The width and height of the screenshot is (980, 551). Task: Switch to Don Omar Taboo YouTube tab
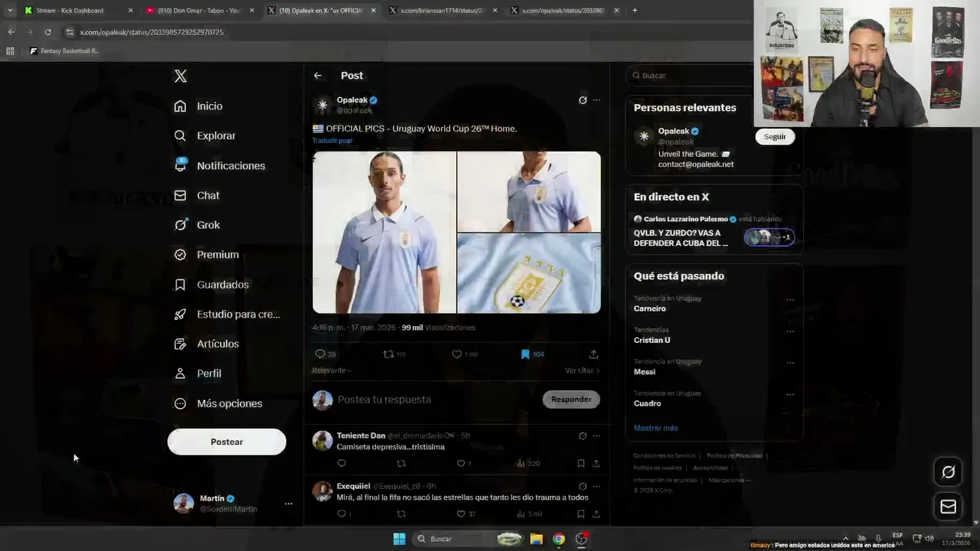click(x=201, y=11)
